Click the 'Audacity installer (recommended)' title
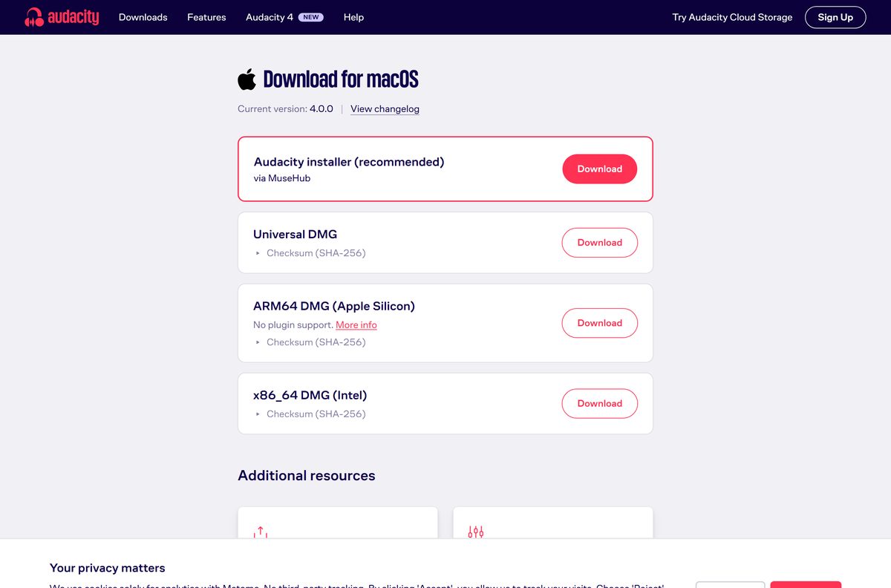Screen dimensions: 891x588 349,162
